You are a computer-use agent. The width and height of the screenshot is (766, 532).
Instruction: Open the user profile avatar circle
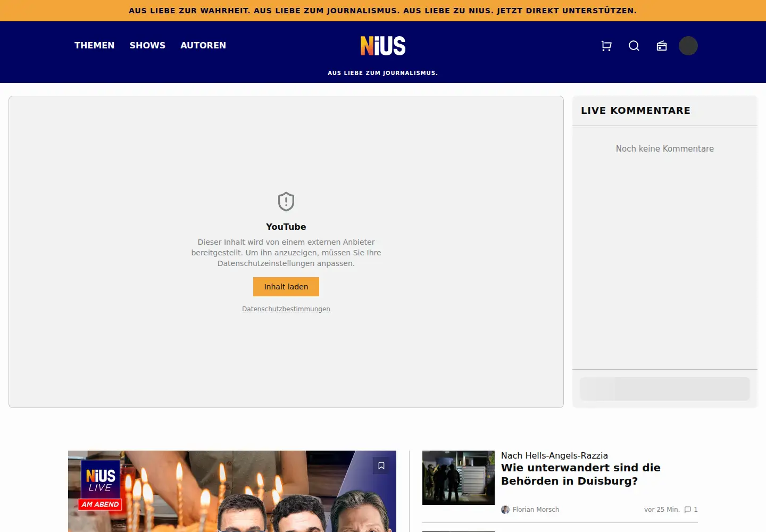coord(688,46)
